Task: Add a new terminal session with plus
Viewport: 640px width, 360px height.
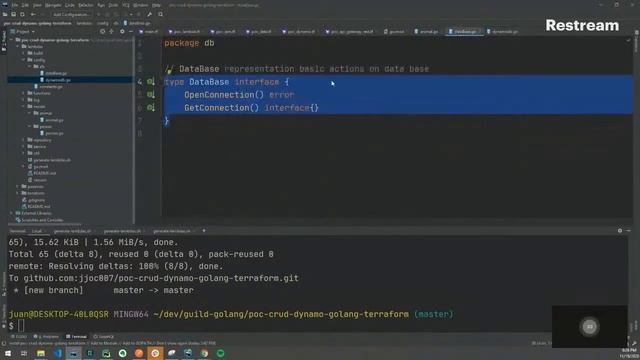Action: coord(204,231)
